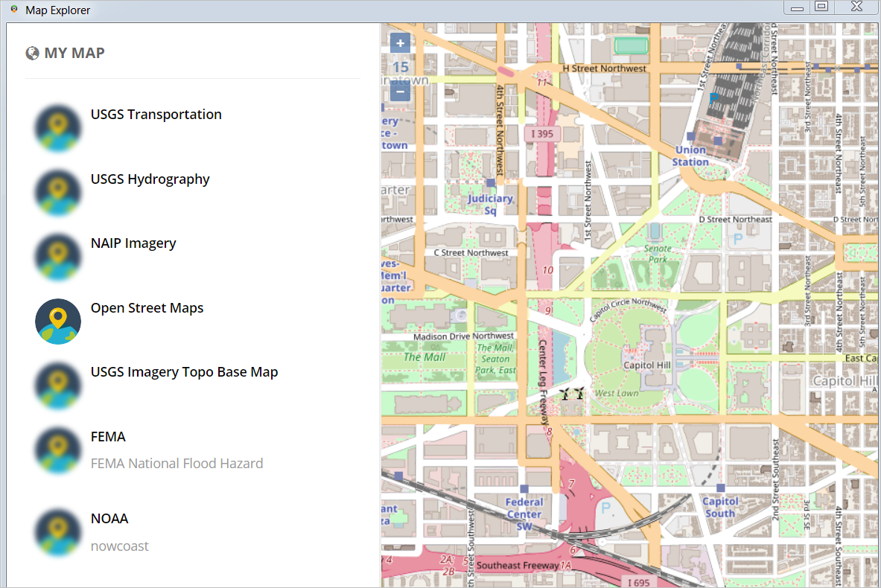Image resolution: width=881 pixels, height=588 pixels.
Task: Select the USGS Imagery Topo Base Map entry
Action: pos(184,371)
